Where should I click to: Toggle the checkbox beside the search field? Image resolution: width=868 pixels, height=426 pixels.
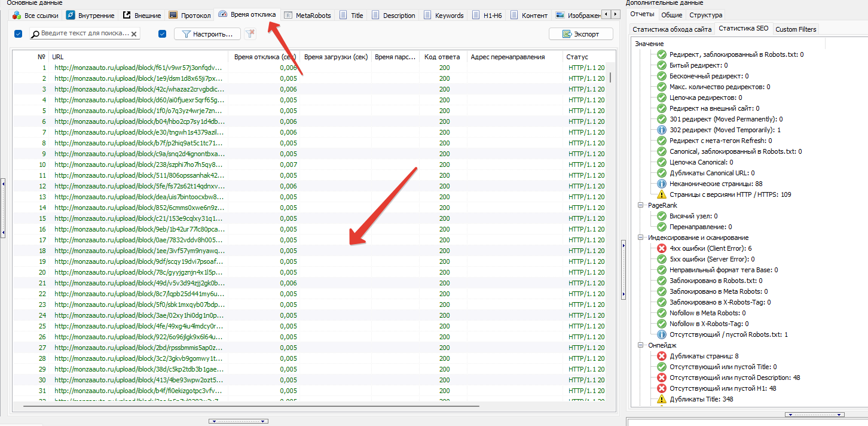[18, 34]
